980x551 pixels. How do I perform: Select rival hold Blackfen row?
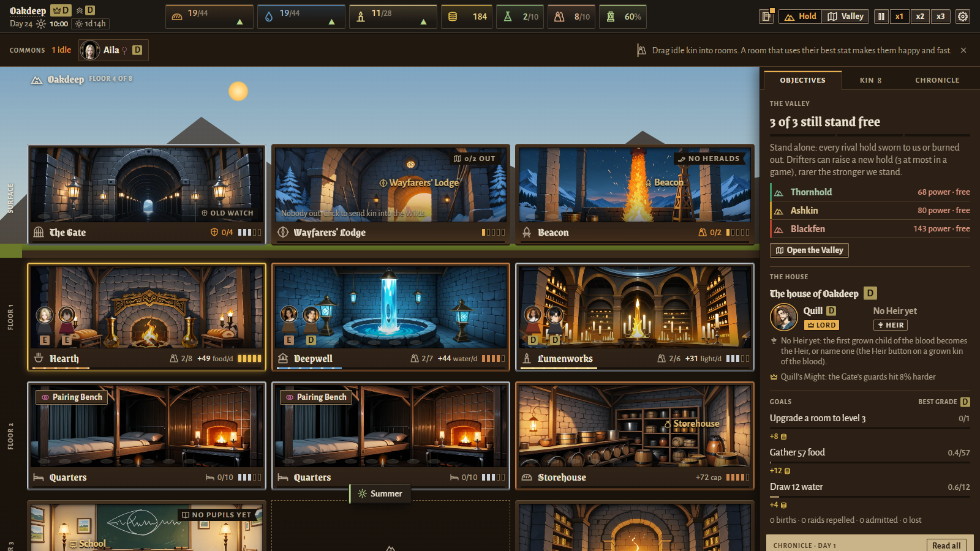pyautogui.click(x=870, y=229)
